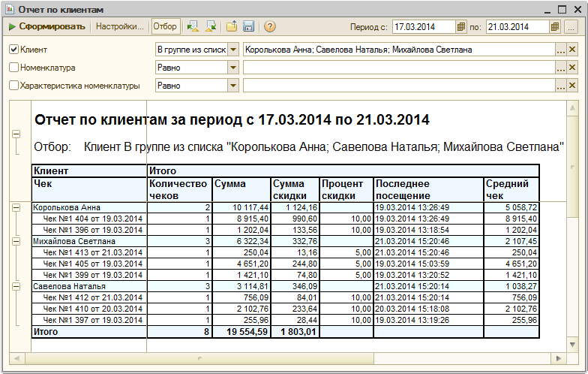Viewport: 588px width, 374px height.
Task: Click the Отчет по клиентам window icon
Action: click(10, 9)
